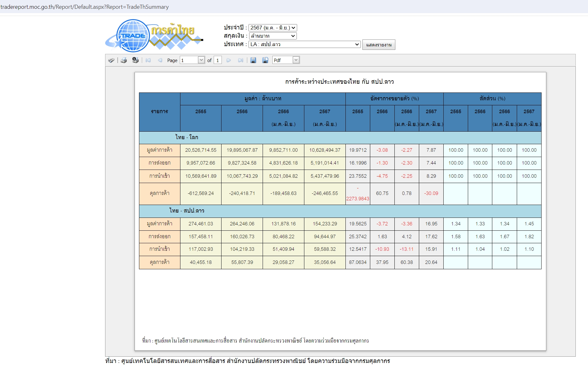Screen dimensions: 588x373
Task: Go to previous report page
Action: tap(160, 60)
